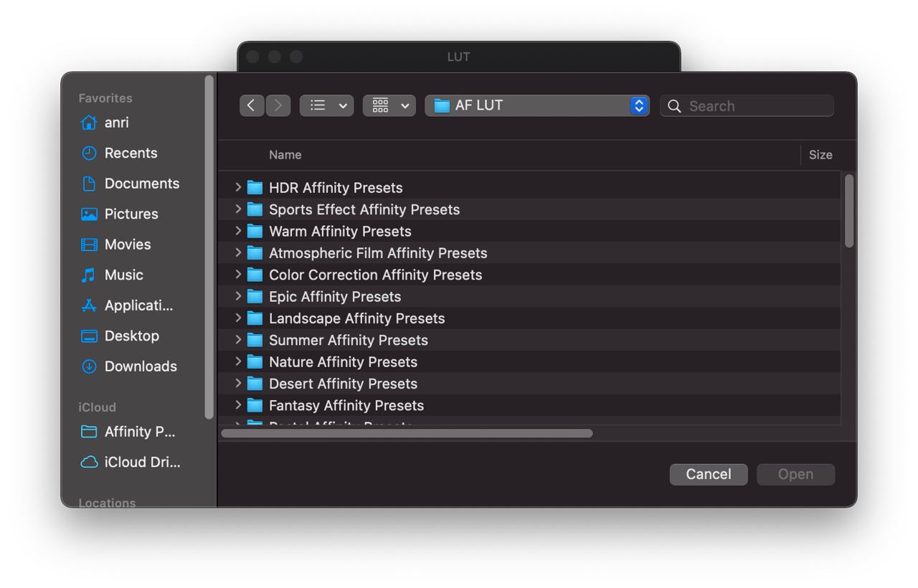Click the 'Warm Affinity Presets' name
Image resolution: width=918 pixels, height=588 pixels.
point(340,231)
